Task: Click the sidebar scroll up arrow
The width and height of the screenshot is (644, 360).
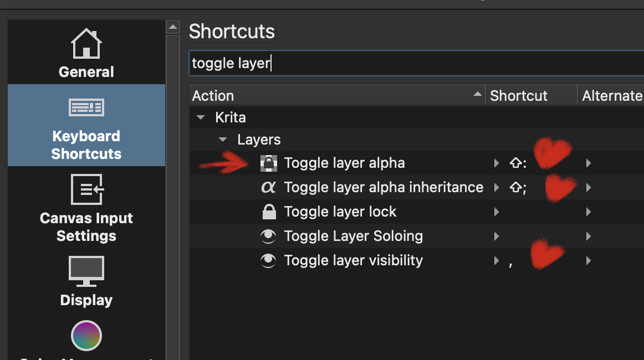Action: point(173,27)
